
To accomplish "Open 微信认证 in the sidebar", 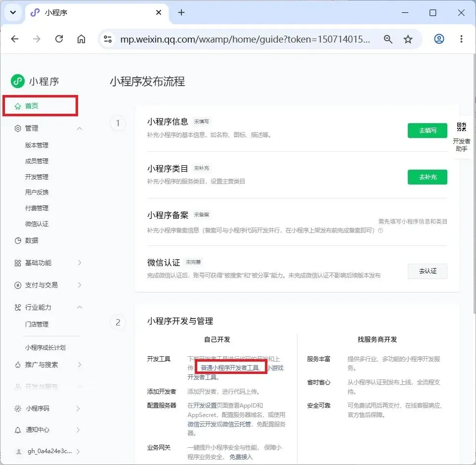I will pos(37,224).
